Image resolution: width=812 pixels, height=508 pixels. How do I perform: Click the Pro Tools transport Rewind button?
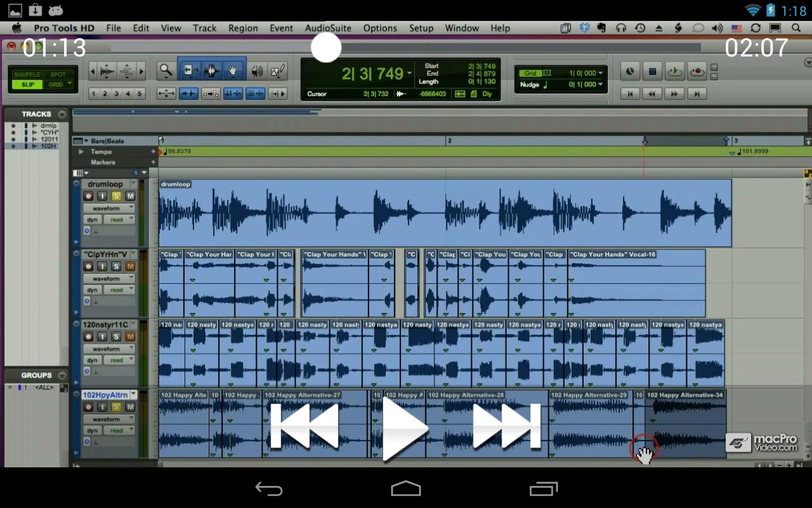point(652,94)
